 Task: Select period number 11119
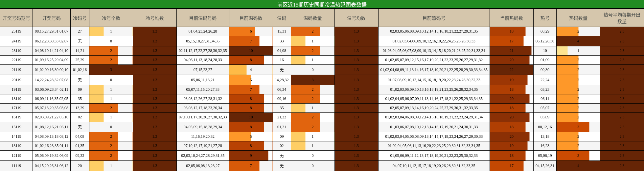click(x=16, y=166)
